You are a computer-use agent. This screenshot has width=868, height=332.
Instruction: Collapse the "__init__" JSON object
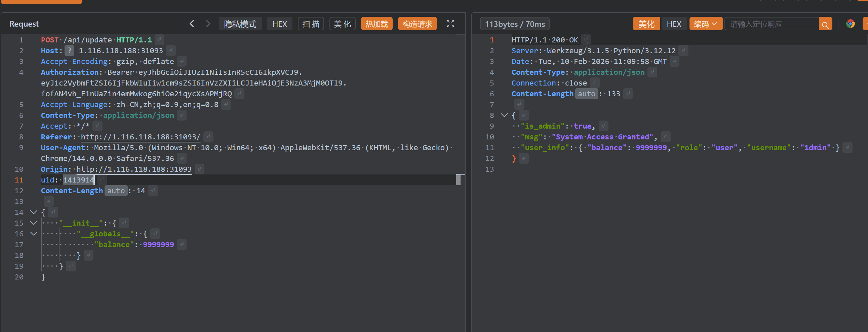coord(33,223)
